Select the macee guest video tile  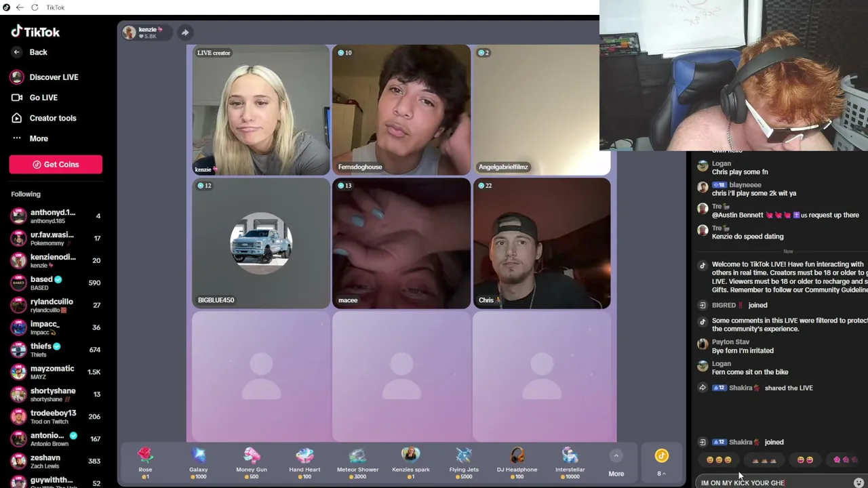pyautogui.click(x=401, y=243)
